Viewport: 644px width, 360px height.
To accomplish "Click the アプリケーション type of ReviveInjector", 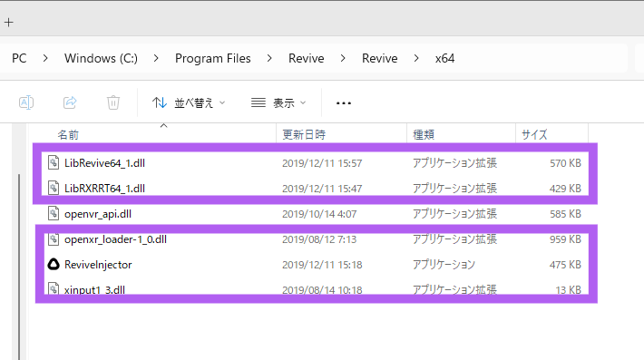I will [444, 265].
